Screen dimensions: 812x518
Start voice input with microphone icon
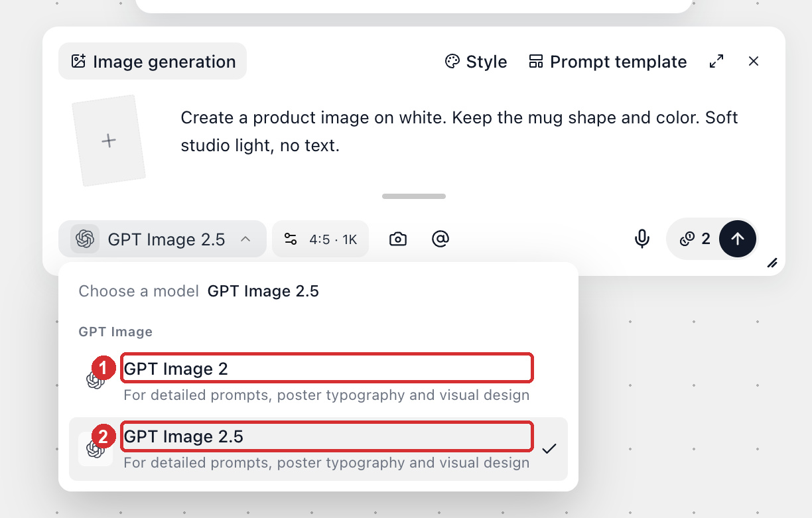pyautogui.click(x=642, y=239)
